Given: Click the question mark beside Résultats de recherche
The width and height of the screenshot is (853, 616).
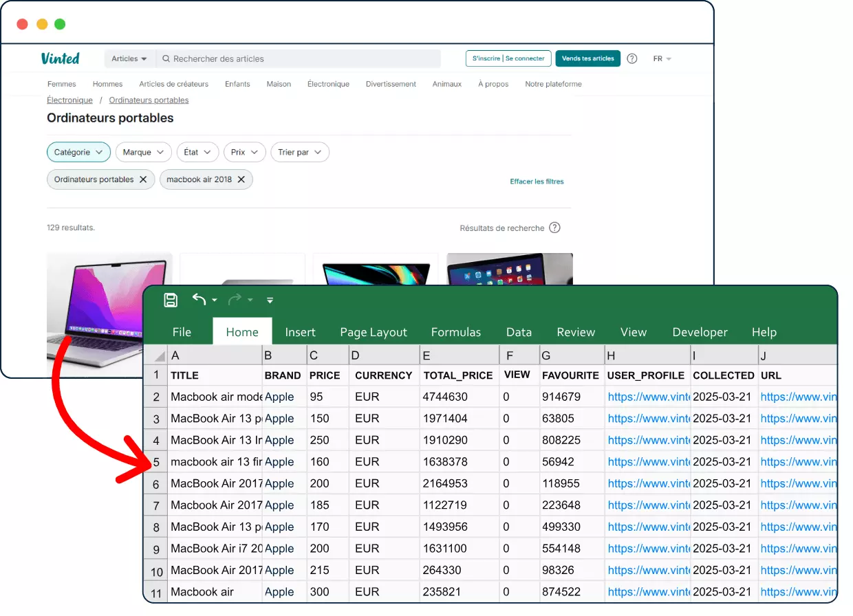Looking at the screenshot, I should pos(554,227).
